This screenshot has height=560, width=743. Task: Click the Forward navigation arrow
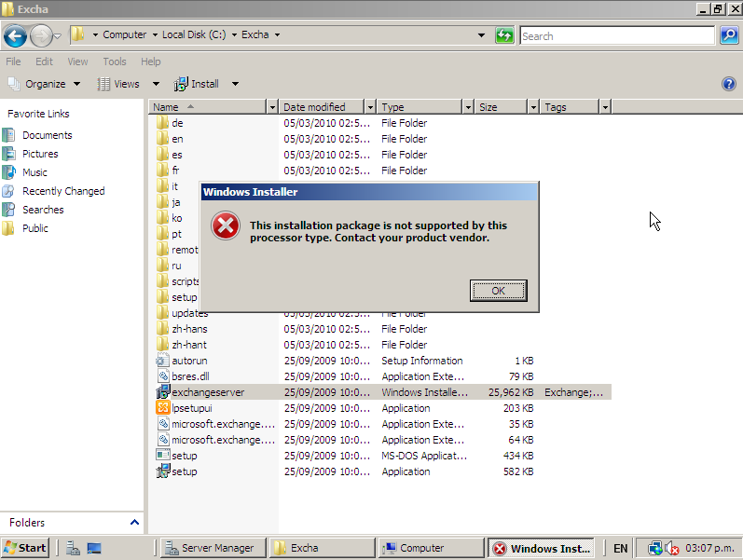click(x=41, y=36)
